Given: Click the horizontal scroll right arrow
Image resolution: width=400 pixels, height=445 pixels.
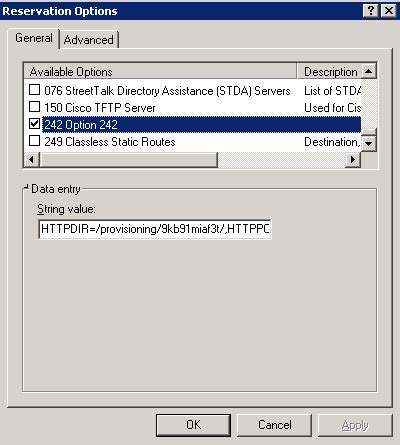Looking at the screenshot, I should pos(353,160).
